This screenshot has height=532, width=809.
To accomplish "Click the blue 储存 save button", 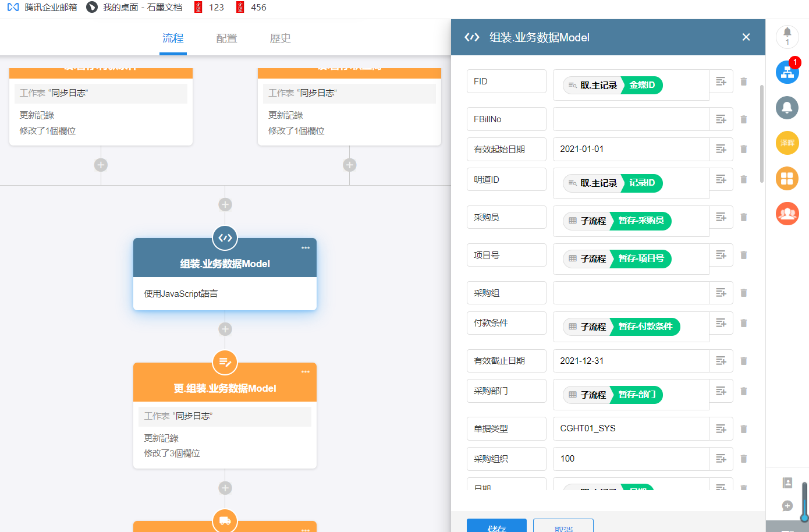I will (x=496, y=526).
